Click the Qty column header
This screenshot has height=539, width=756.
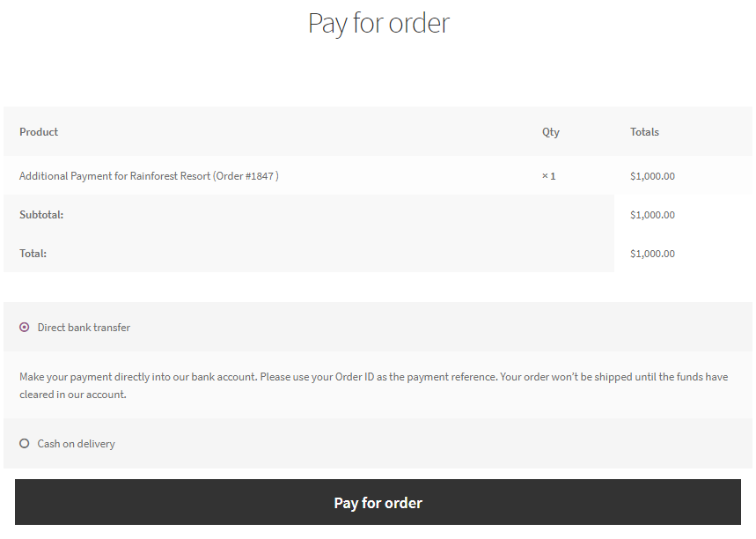550,132
